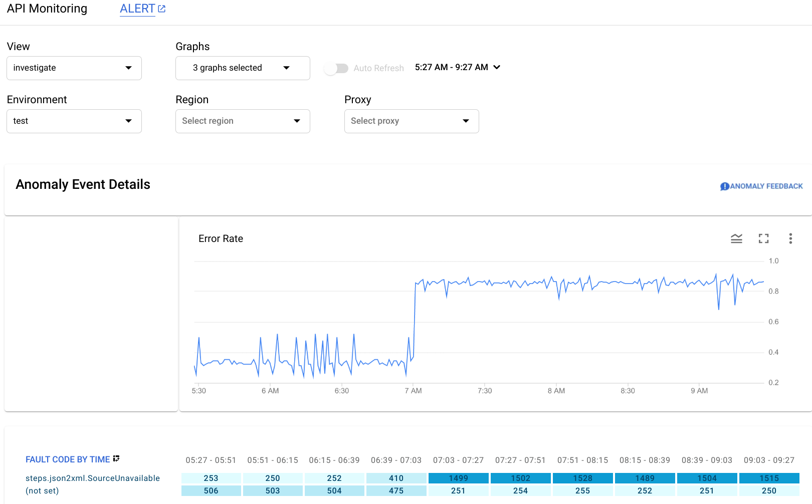Click the exclamation icon in ANOMALY FEEDBACK
This screenshot has width=812, height=504.
point(724,186)
